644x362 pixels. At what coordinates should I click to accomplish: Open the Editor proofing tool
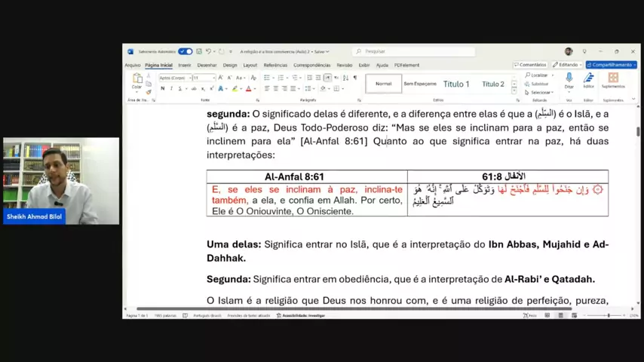[588, 79]
